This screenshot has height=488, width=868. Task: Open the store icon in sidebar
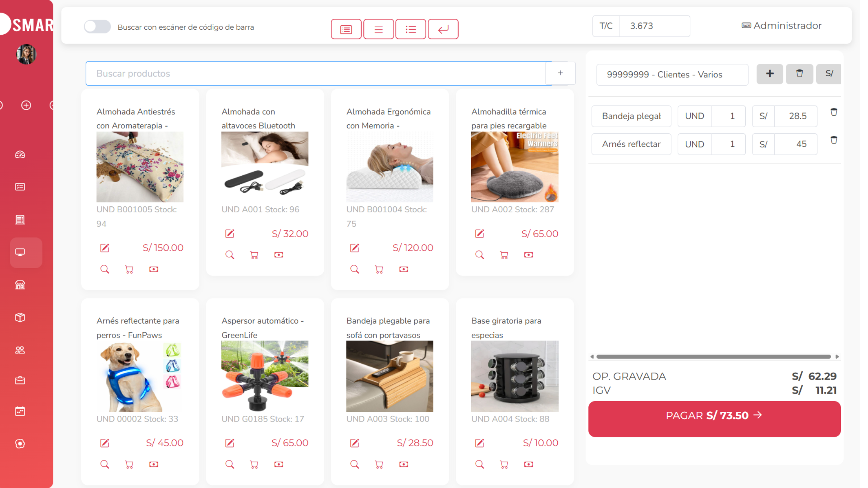20,285
